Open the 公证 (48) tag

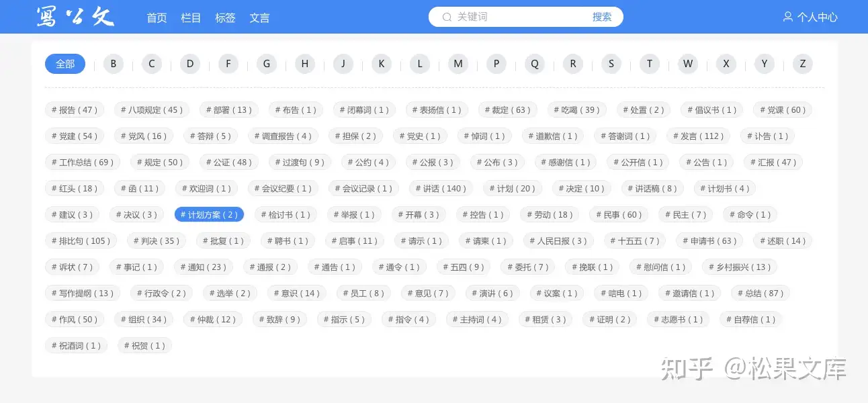(228, 163)
